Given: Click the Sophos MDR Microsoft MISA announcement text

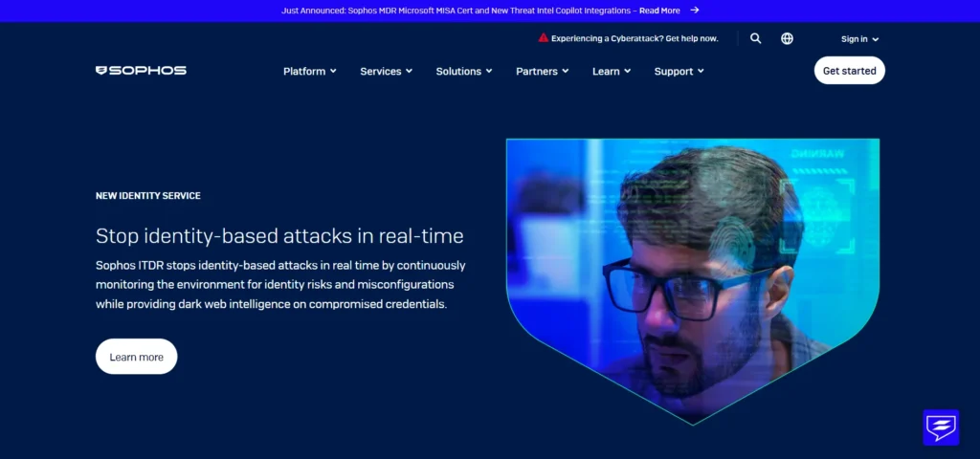Looking at the screenshot, I should coord(457,11).
